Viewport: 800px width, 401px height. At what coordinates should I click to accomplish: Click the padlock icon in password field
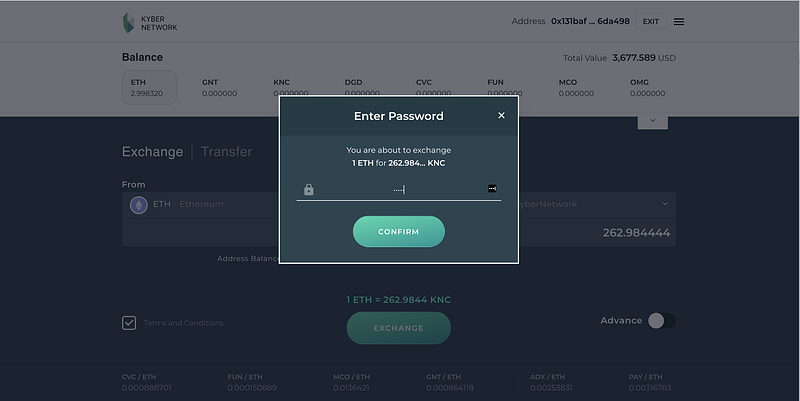pyautogui.click(x=308, y=189)
